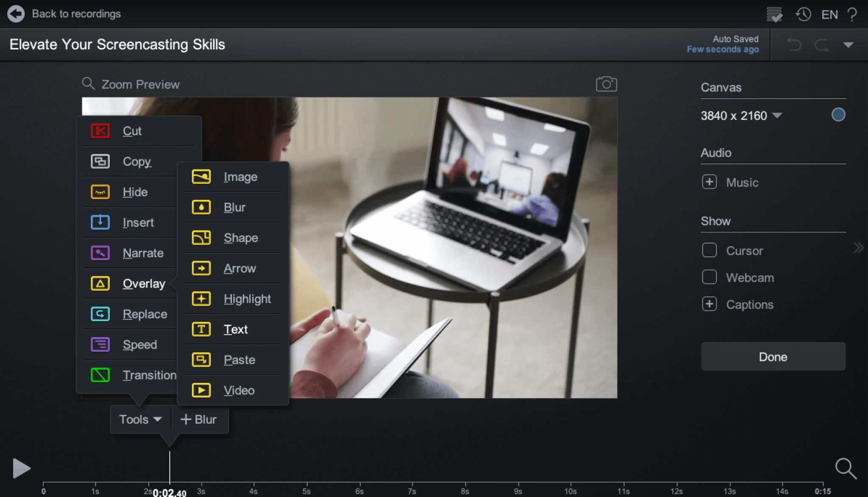868x497 pixels.
Task: Click Add Music button
Action: [x=710, y=182]
